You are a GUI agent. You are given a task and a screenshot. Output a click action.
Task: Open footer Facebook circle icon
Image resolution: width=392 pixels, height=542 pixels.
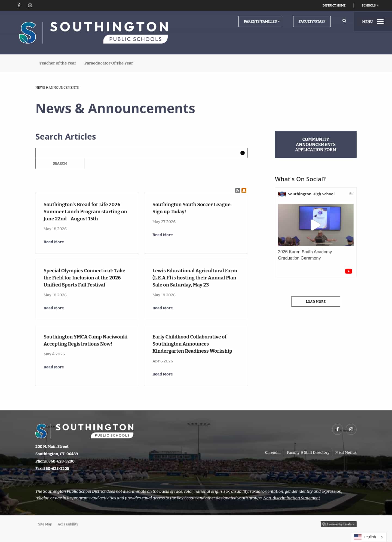(338, 429)
